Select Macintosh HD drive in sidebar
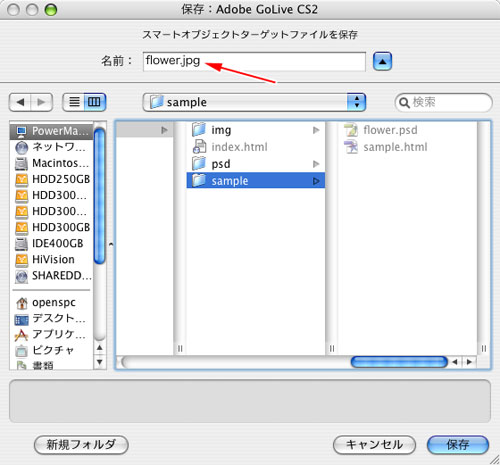The image size is (500, 465). (x=52, y=163)
